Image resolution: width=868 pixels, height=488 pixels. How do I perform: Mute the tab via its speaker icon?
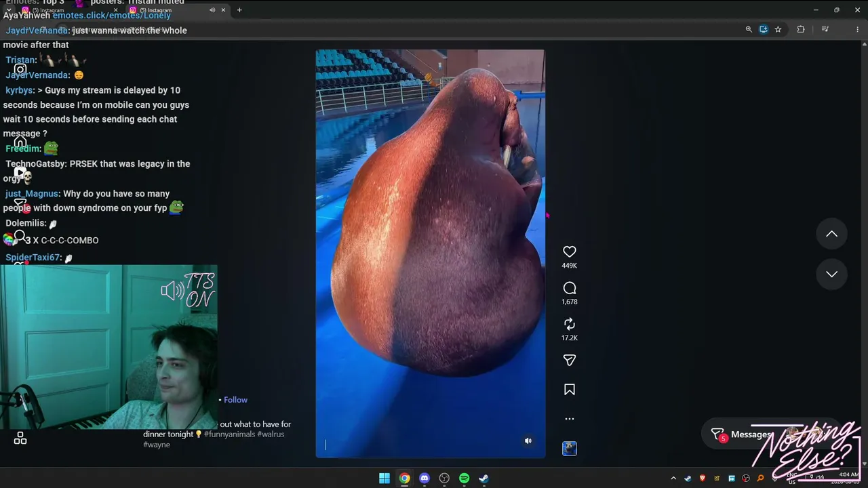pyautogui.click(x=212, y=10)
